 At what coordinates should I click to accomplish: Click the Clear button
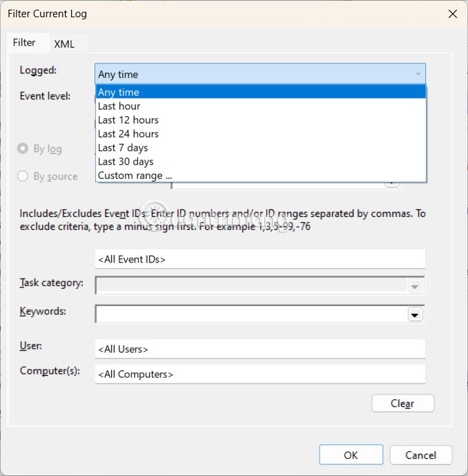[403, 403]
